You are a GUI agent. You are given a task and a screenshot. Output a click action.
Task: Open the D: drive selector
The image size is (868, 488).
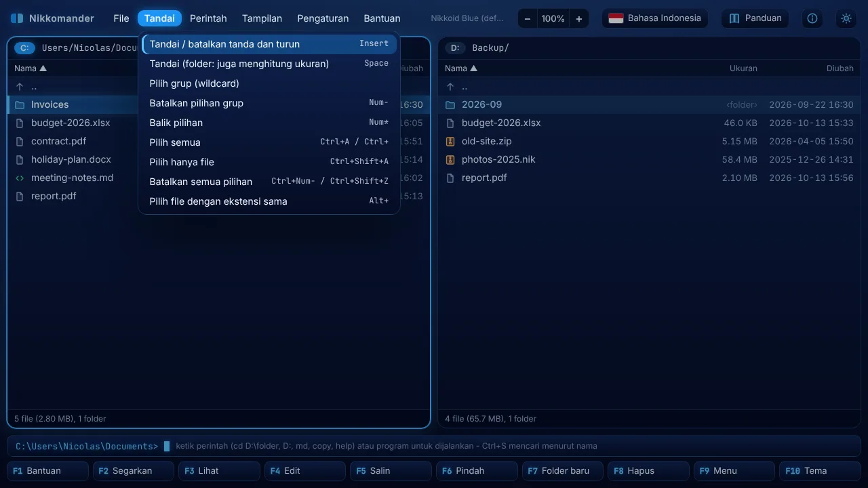point(455,48)
